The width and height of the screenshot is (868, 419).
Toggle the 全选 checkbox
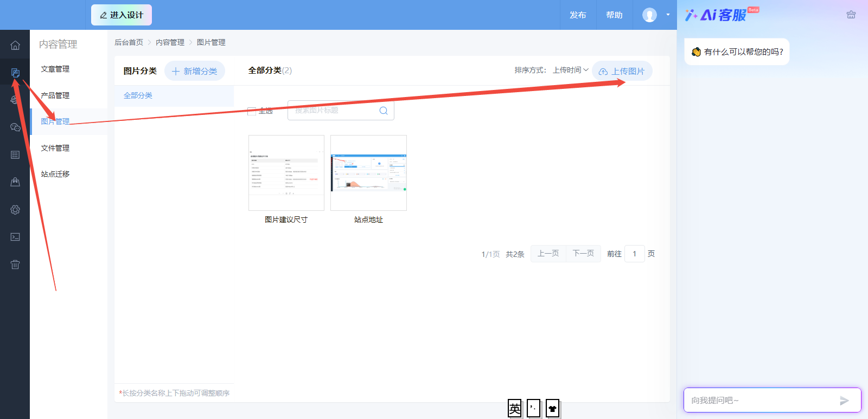(x=252, y=111)
